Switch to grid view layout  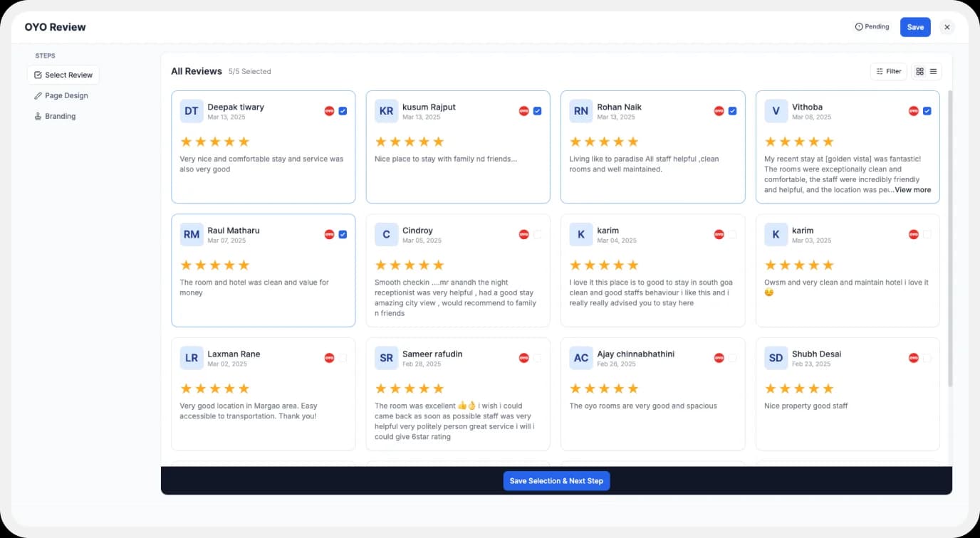point(919,71)
